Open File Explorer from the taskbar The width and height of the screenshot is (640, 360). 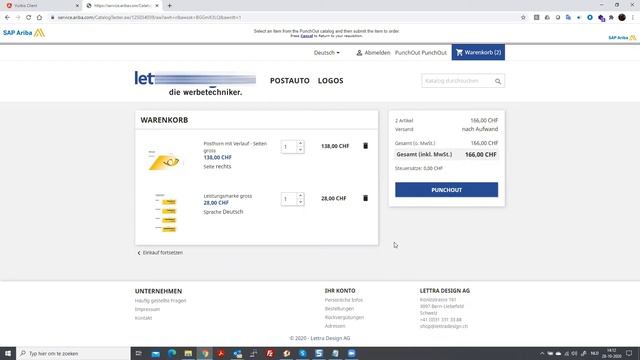pyautogui.click(x=188, y=353)
